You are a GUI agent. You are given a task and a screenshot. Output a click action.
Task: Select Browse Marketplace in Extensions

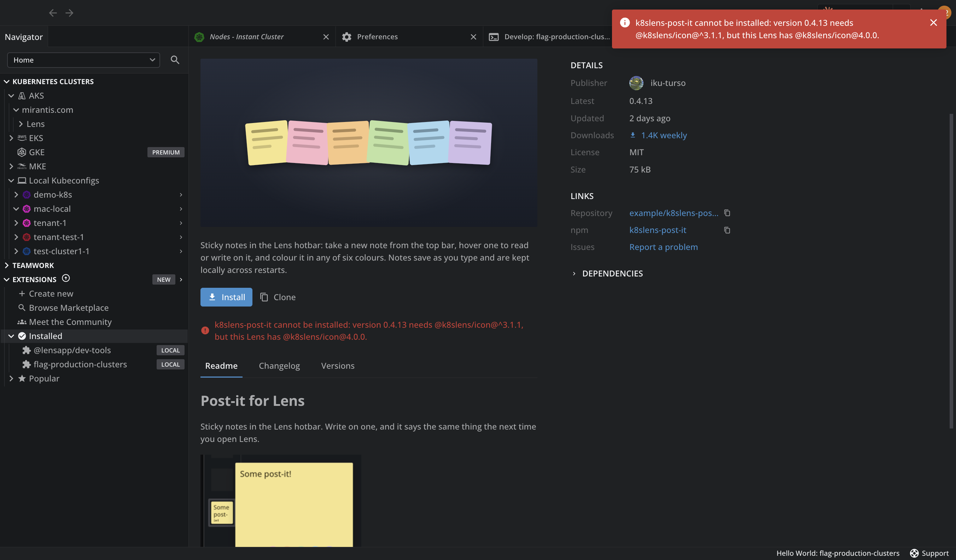coord(69,308)
